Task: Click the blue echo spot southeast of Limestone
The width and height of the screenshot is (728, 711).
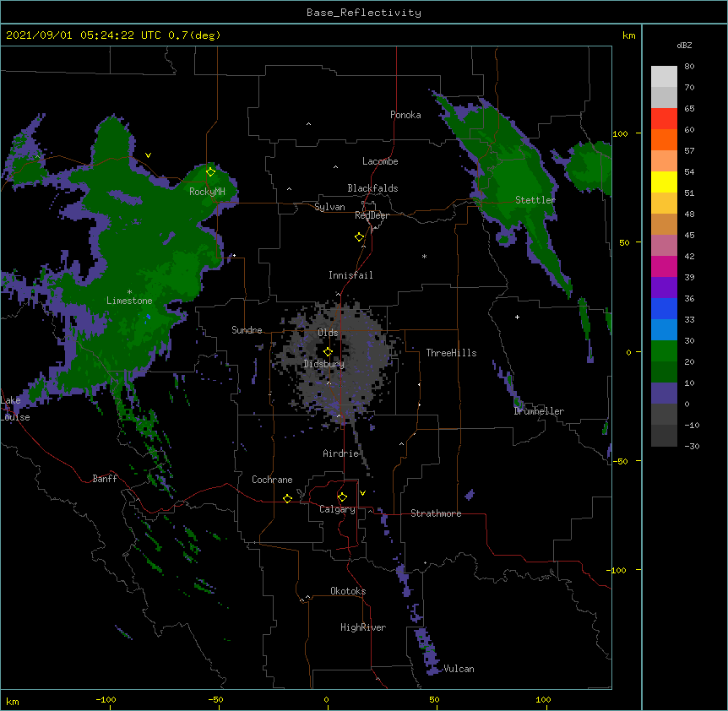Action: pos(148,317)
